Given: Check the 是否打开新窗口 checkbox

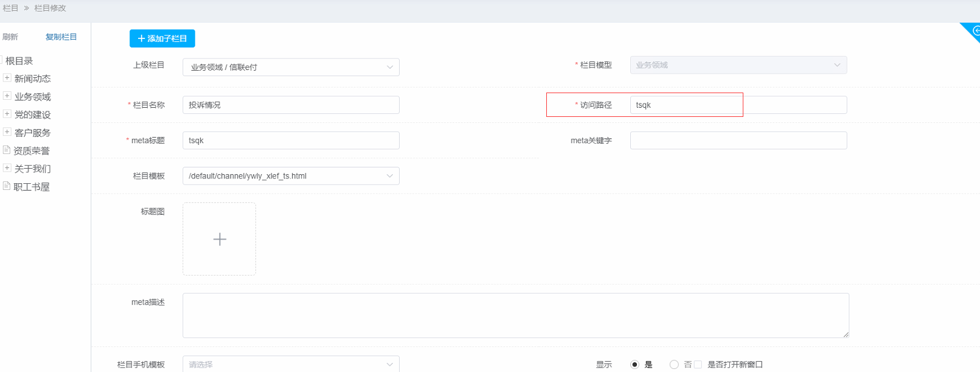Looking at the screenshot, I should pos(698,364).
